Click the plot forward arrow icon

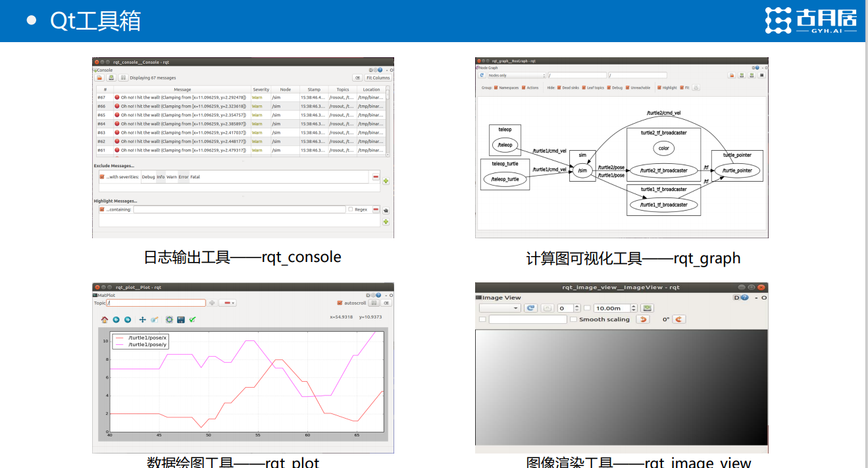pyautogui.click(x=128, y=320)
